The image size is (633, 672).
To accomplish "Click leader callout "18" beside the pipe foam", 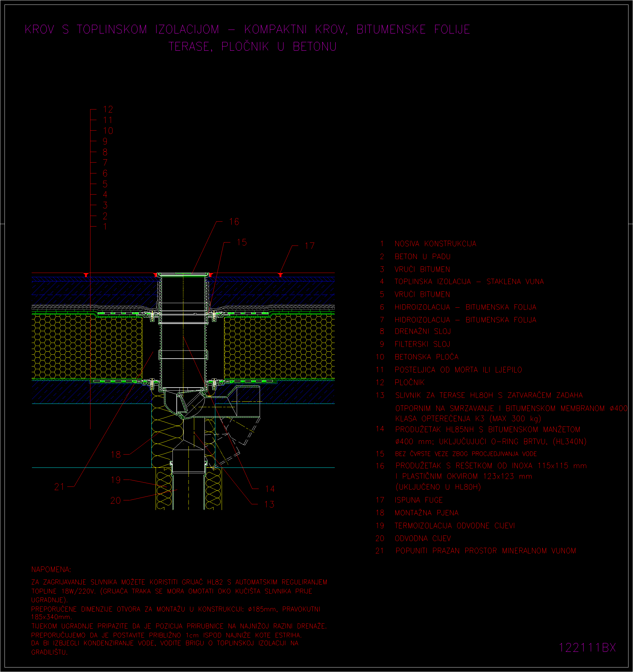I will tap(116, 455).
